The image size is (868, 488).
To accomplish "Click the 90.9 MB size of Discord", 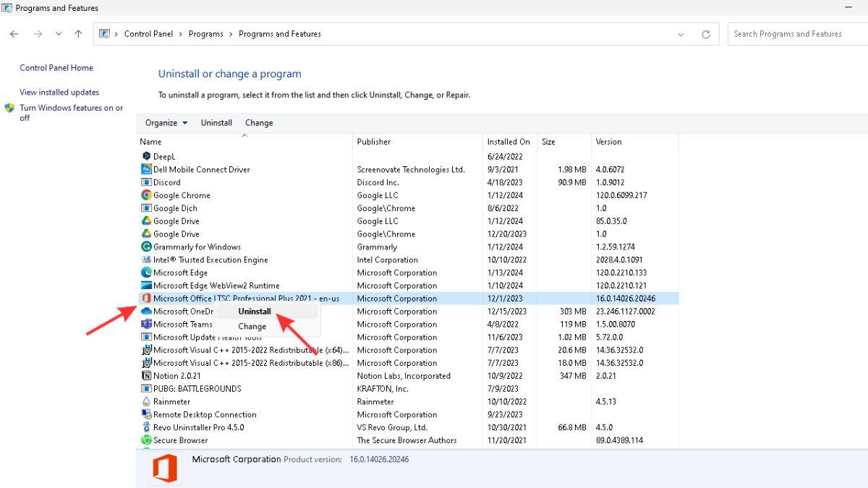I will pos(571,182).
